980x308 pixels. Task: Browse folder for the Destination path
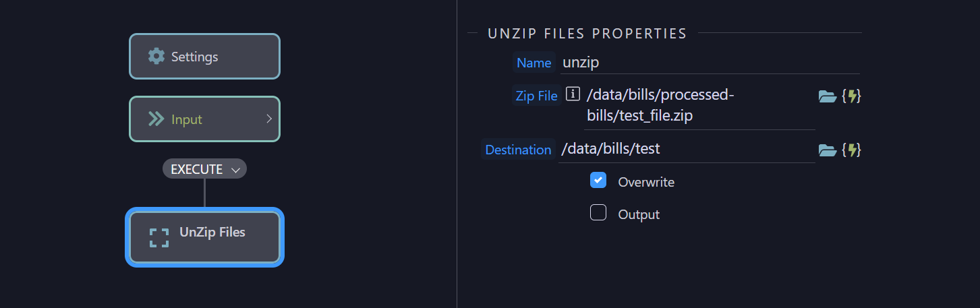pyautogui.click(x=827, y=150)
